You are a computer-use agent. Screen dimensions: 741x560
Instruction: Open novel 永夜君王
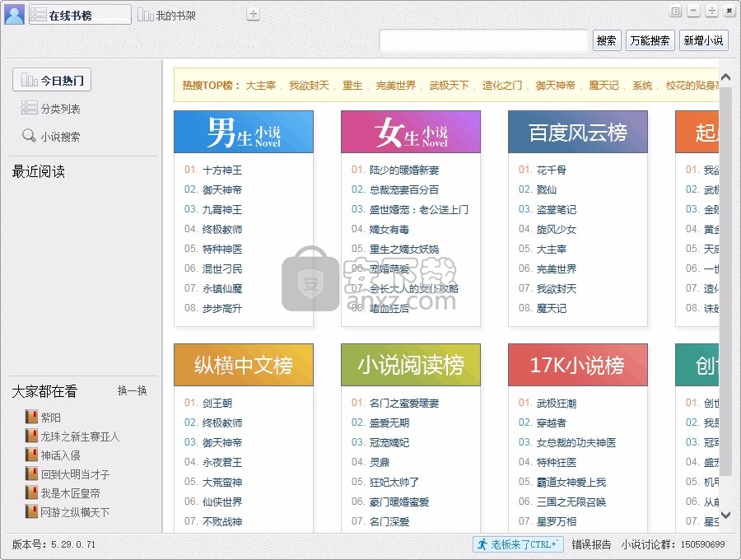click(222, 463)
